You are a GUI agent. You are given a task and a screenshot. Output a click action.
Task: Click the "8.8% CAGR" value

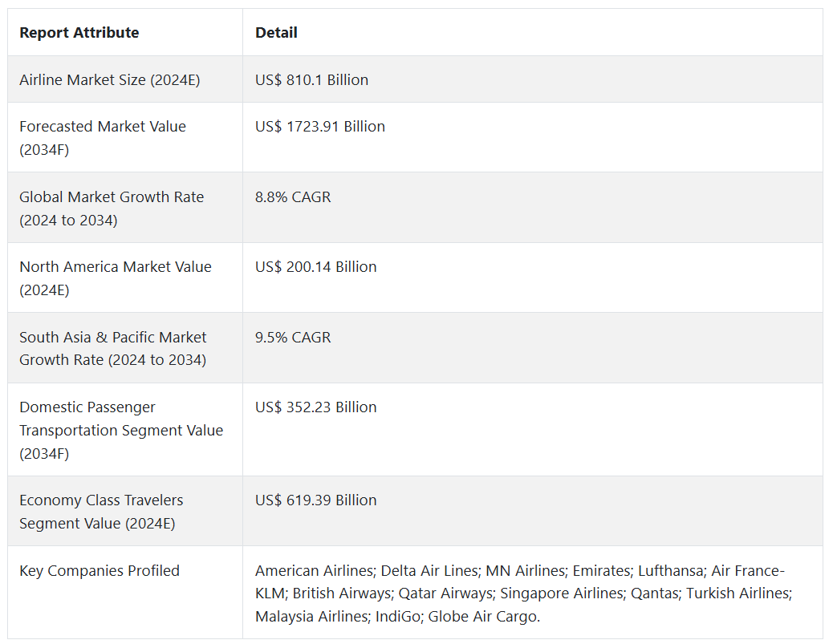(x=293, y=197)
